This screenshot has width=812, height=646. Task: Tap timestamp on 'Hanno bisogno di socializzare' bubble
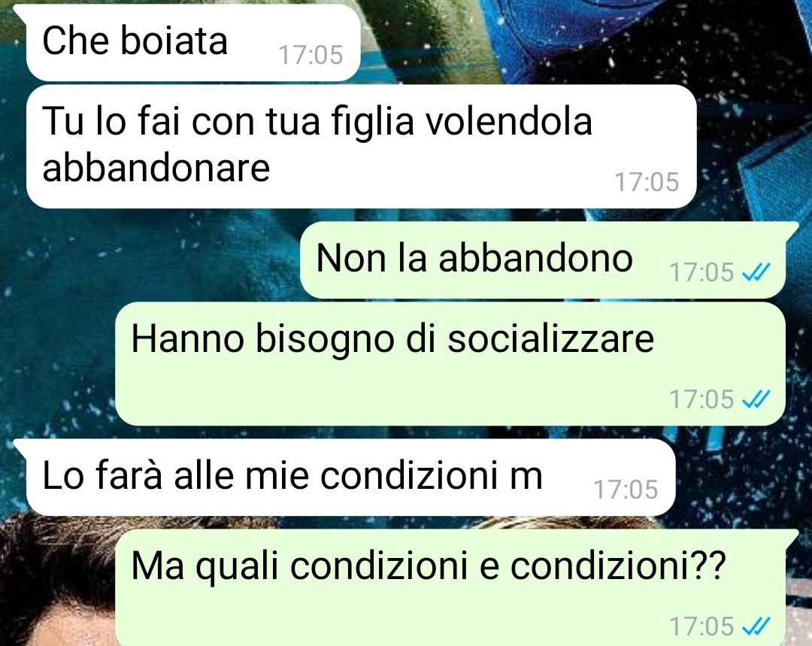701,399
